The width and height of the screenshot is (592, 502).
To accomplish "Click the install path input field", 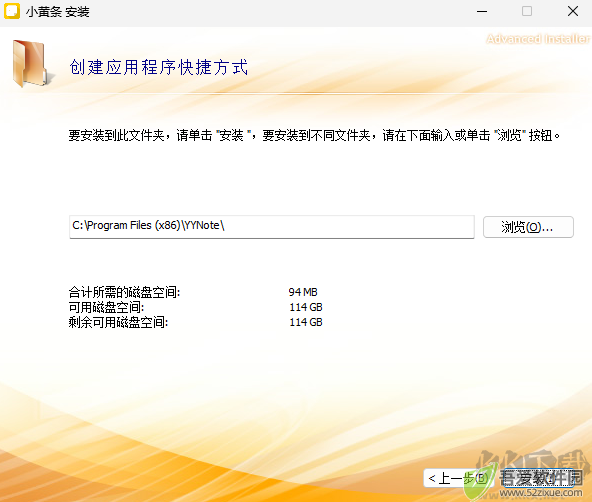I will tap(271, 227).
